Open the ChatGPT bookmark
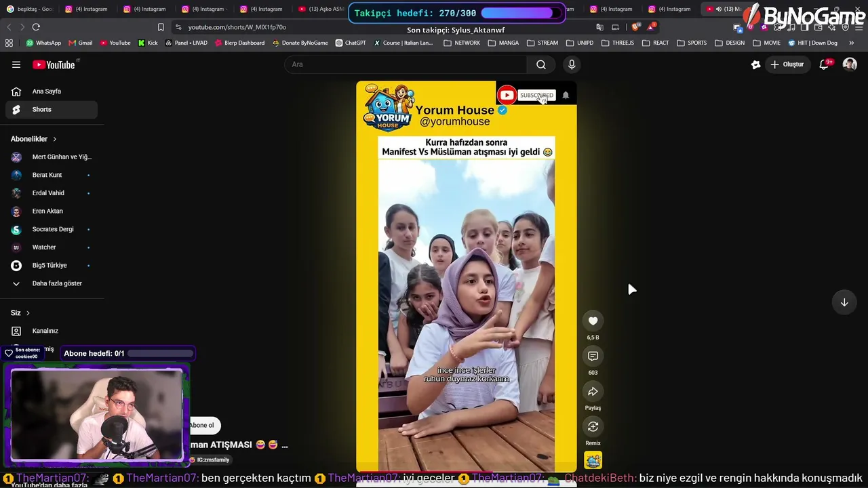868x488 pixels. (x=351, y=43)
